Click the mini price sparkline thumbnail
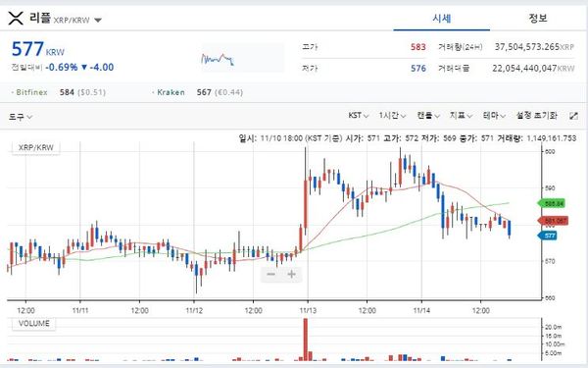Image resolution: width=588 pixels, height=368 pixels. click(x=218, y=59)
